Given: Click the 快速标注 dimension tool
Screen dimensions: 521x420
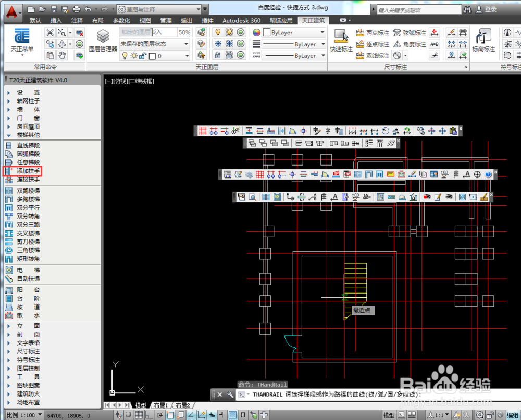Looking at the screenshot, I should (341, 41).
